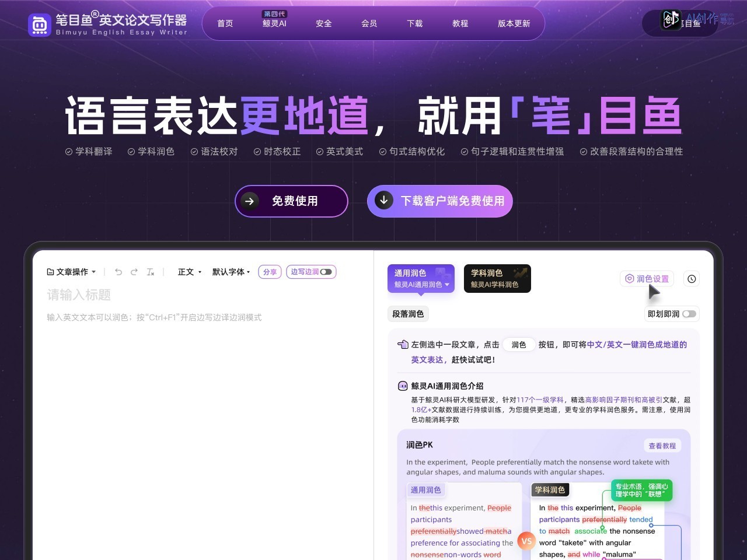Open the 会员 navigation item
The image size is (747, 560).
369,23
